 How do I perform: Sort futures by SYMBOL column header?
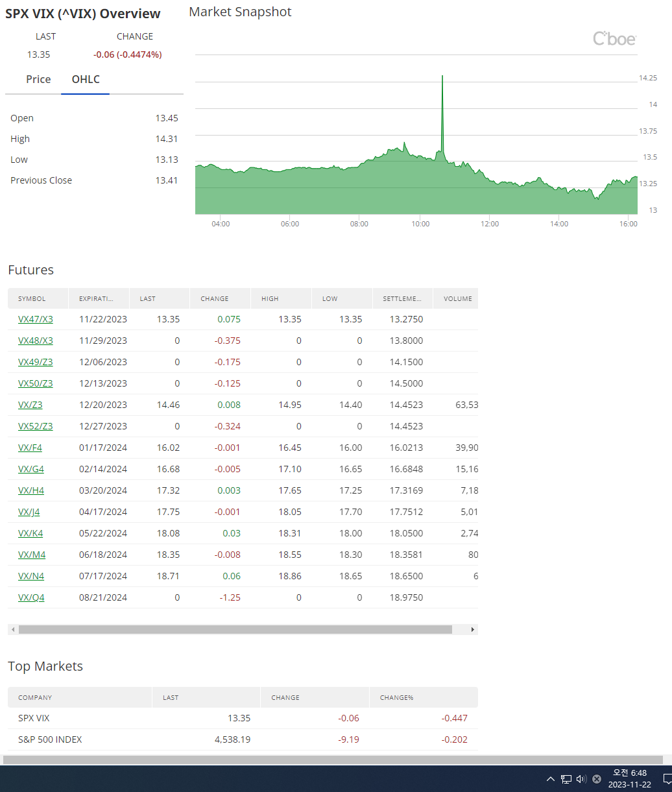pyautogui.click(x=38, y=298)
